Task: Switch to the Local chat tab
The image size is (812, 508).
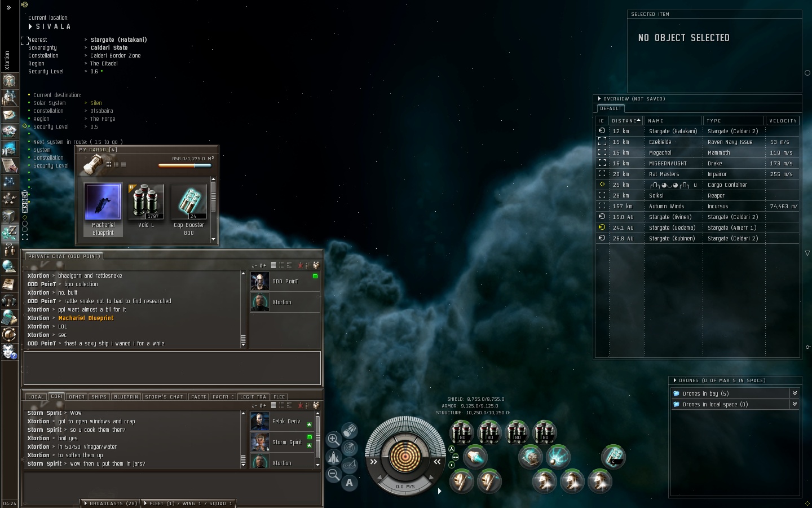Action: (x=36, y=397)
